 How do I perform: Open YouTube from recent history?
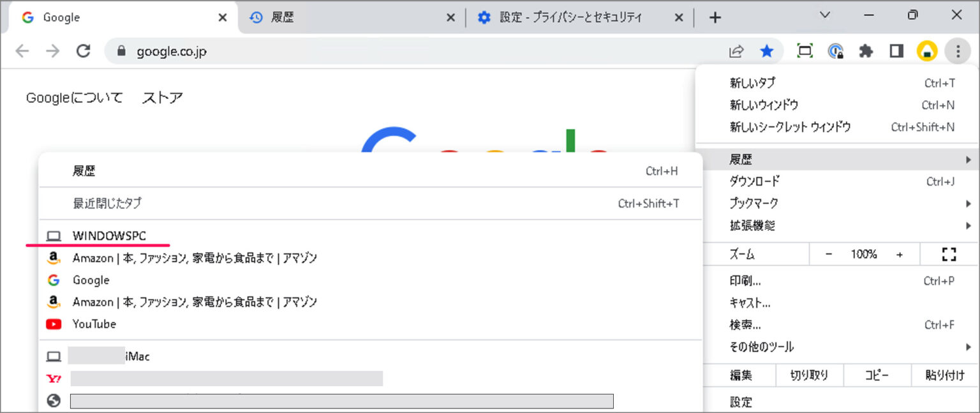(x=94, y=324)
